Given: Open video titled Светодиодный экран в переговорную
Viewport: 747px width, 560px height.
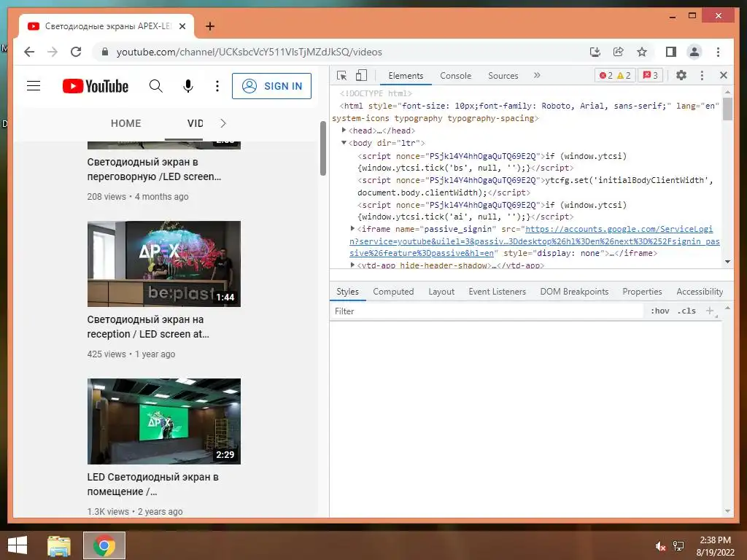Looking at the screenshot, I should 154,169.
